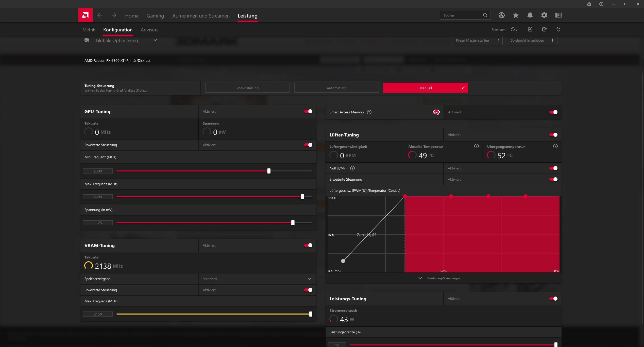
Task: Turn off Smart Access Memory toggle
Action: coord(553,112)
